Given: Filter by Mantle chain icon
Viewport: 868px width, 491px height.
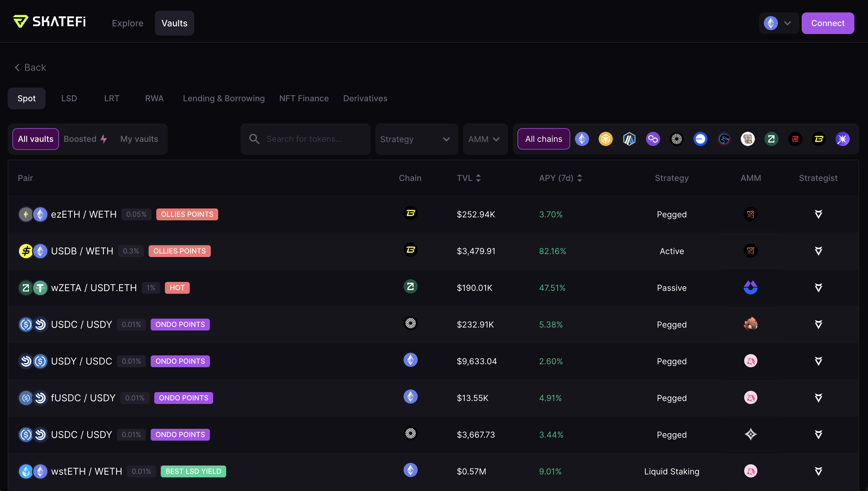Looking at the screenshot, I should point(676,139).
